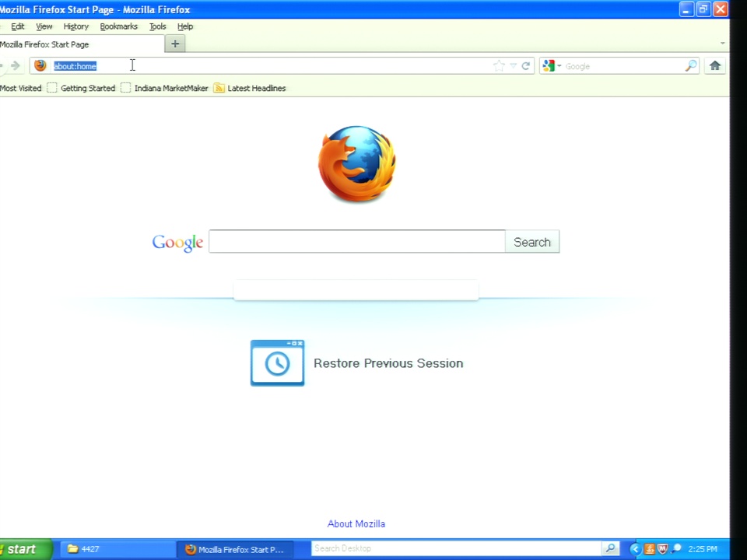Image resolution: width=747 pixels, height=560 pixels.
Task: Click the forward navigation arrow
Action: 16,65
